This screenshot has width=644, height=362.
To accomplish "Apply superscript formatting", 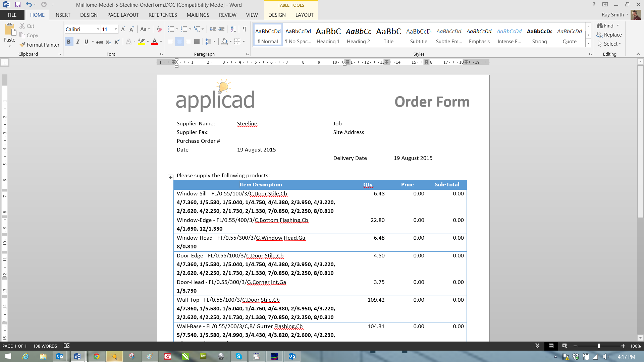I will pos(116,42).
